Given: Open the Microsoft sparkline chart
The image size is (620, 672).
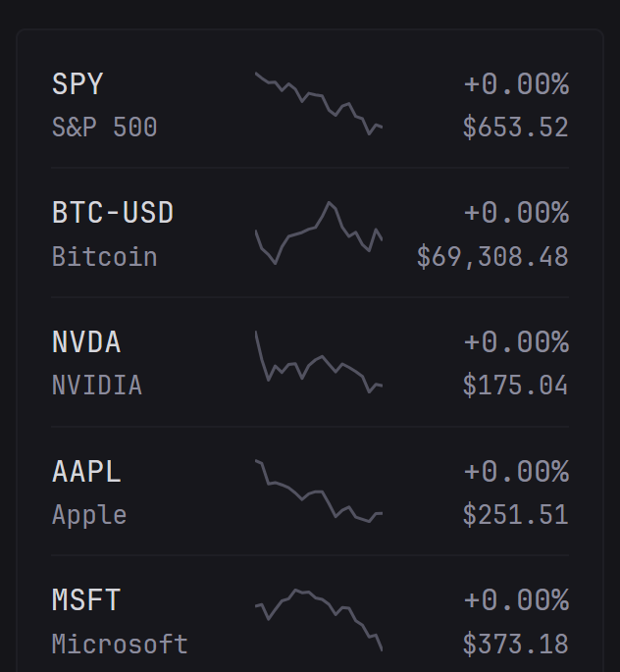Looking at the screenshot, I should pos(319,619).
